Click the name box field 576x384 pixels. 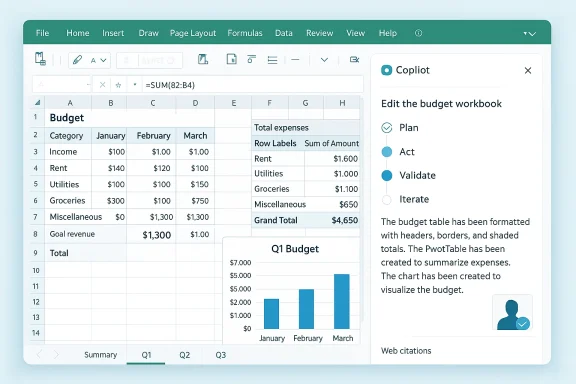pos(62,85)
